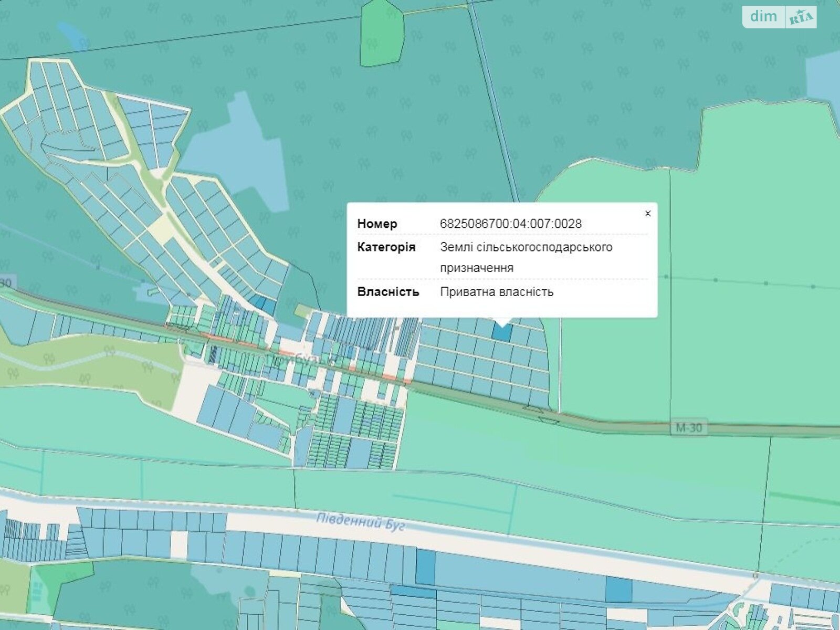Screen dimensions: 840x630
Task: Click the 'Землі сільськогосподарського' category text
Action: (x=526, y=247)
